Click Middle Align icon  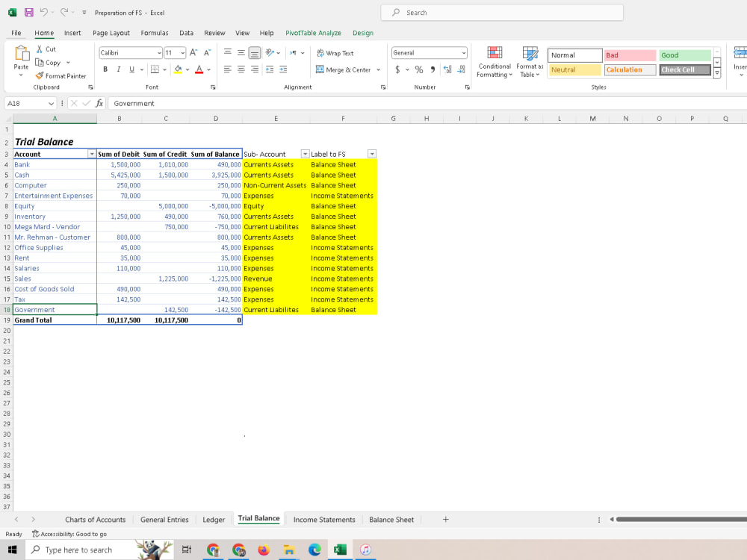point(241,53)
